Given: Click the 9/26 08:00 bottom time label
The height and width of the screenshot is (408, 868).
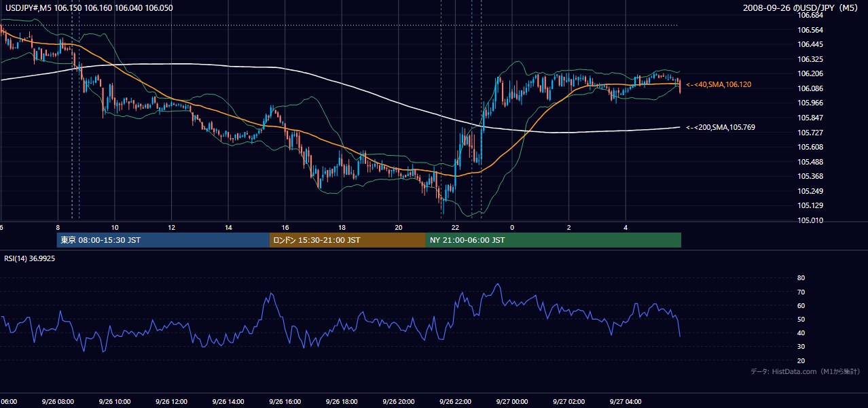Looking at the screenshot, I should point(57,402).
